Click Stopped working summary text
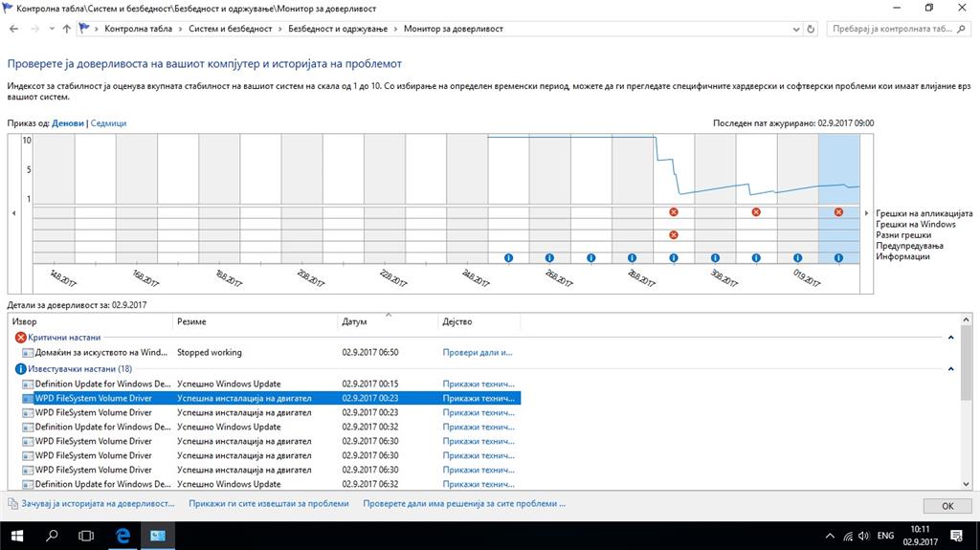The width and height of the screenshot is (980, 550). [x=210, y=353]
